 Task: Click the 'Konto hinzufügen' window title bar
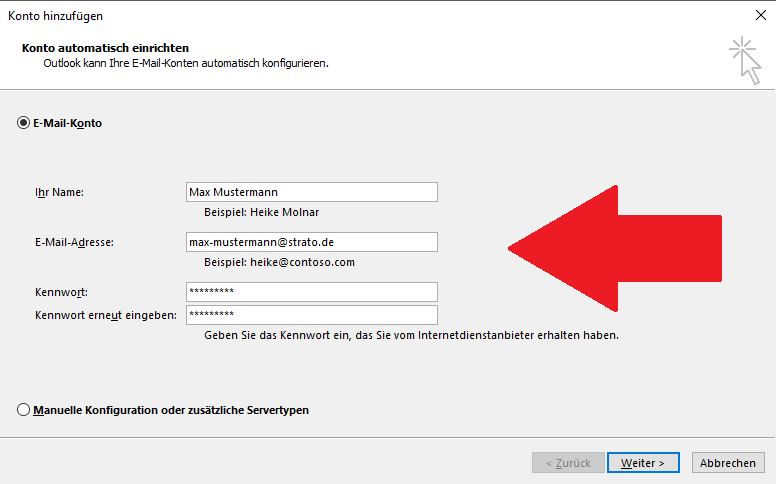tap(300, 15)
